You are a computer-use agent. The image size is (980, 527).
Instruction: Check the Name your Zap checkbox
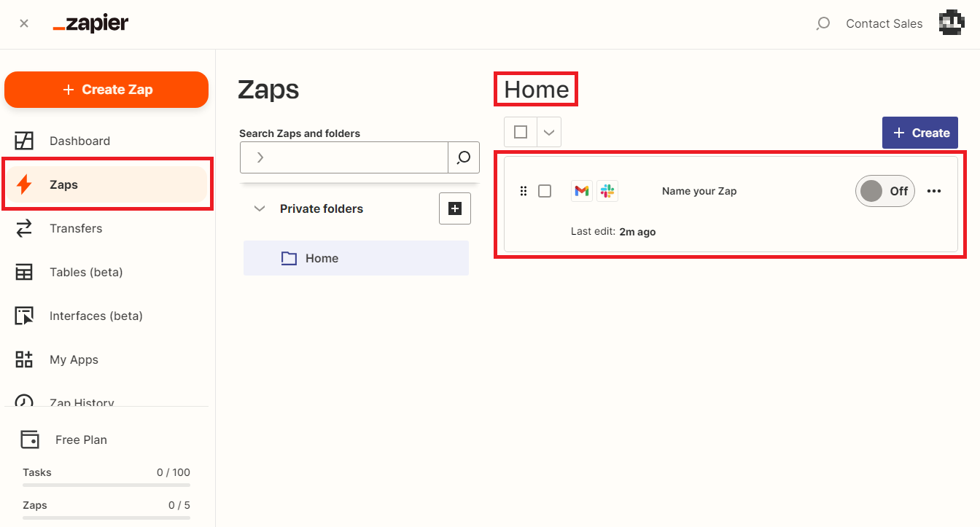[545, 191]
